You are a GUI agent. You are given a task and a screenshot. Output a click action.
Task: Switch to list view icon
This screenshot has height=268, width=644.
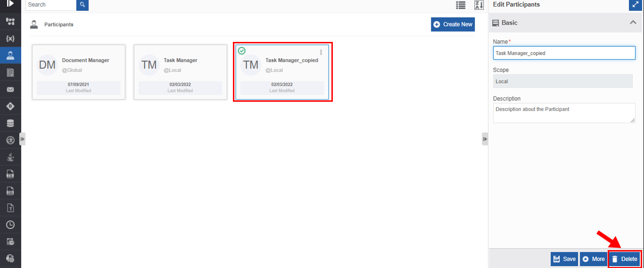click(461, 5)
